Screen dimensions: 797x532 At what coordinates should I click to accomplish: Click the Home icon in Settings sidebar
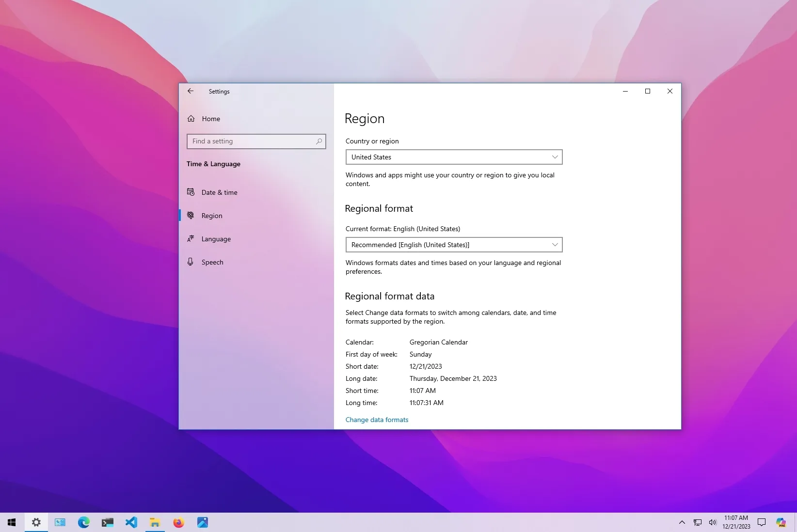(x=191, y=118)
